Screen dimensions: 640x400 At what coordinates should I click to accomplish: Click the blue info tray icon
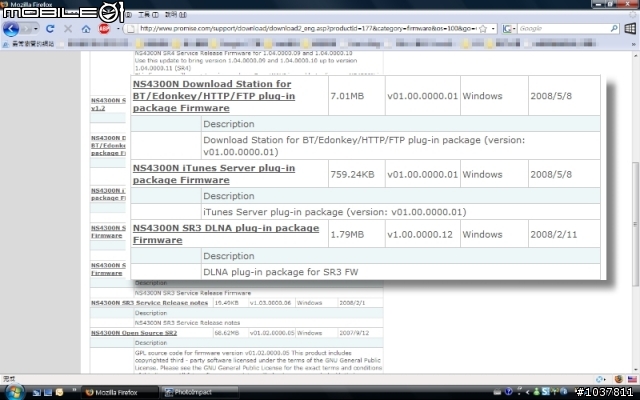[x=564, y=392]
